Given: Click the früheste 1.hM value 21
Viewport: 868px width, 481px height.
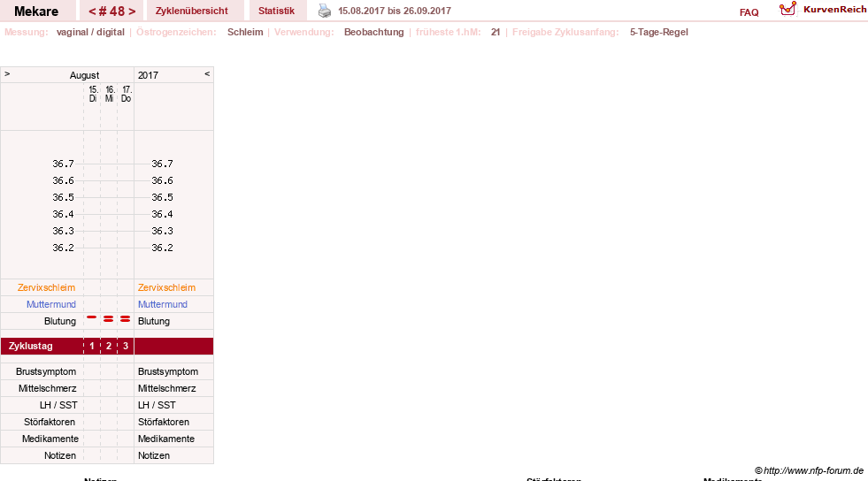Looking at the screenshot, I should [x=495, y=32].
